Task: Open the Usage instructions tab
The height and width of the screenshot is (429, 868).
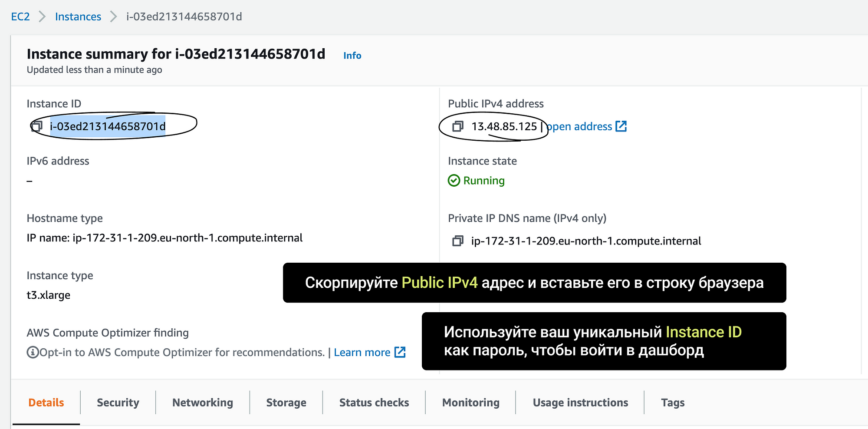Action: point(580,403)
